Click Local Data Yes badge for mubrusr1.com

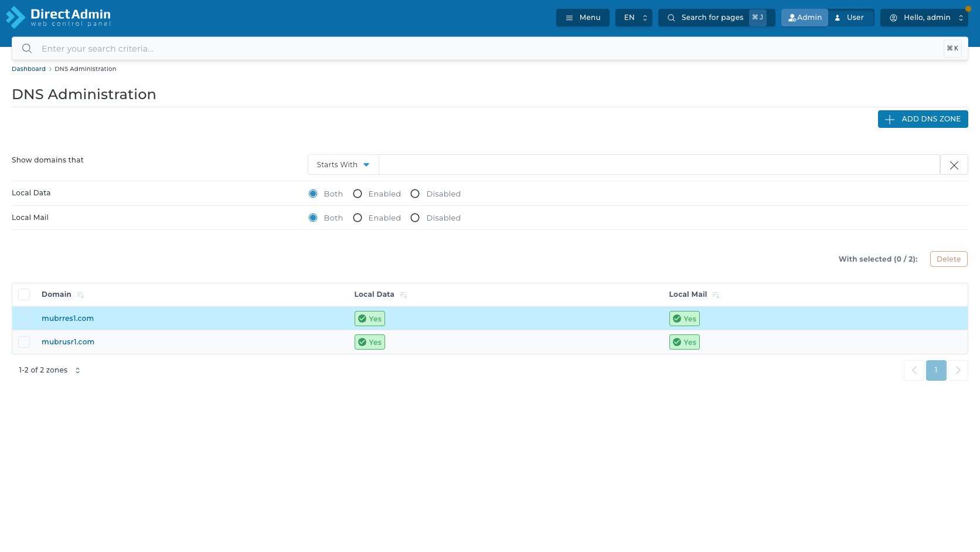point(370,342)
